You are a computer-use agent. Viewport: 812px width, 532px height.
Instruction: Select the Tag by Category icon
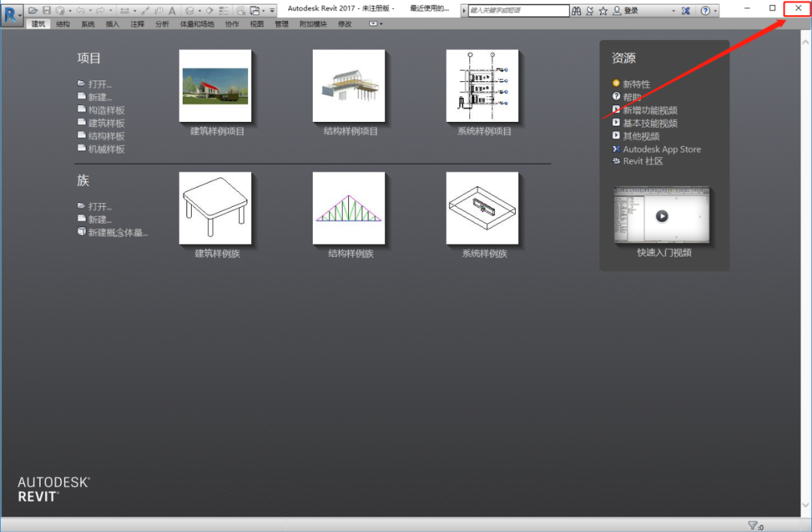tap(159, 11)
